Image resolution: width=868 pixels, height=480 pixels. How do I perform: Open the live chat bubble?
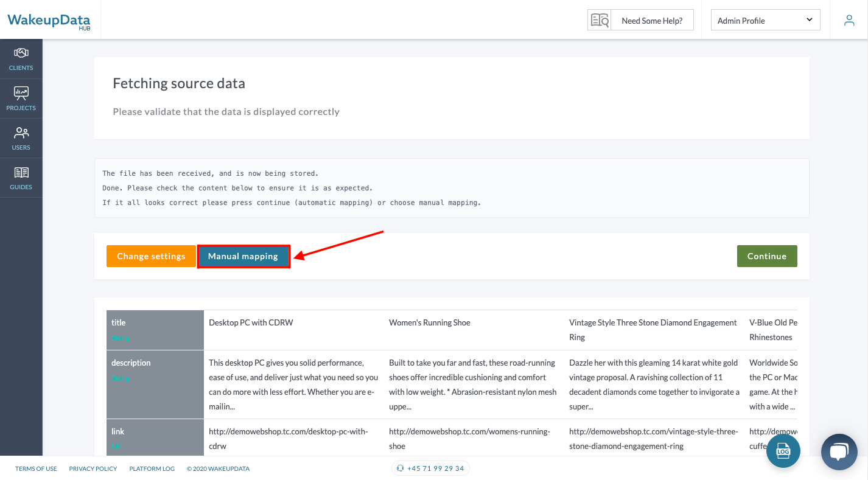(839, 451)
